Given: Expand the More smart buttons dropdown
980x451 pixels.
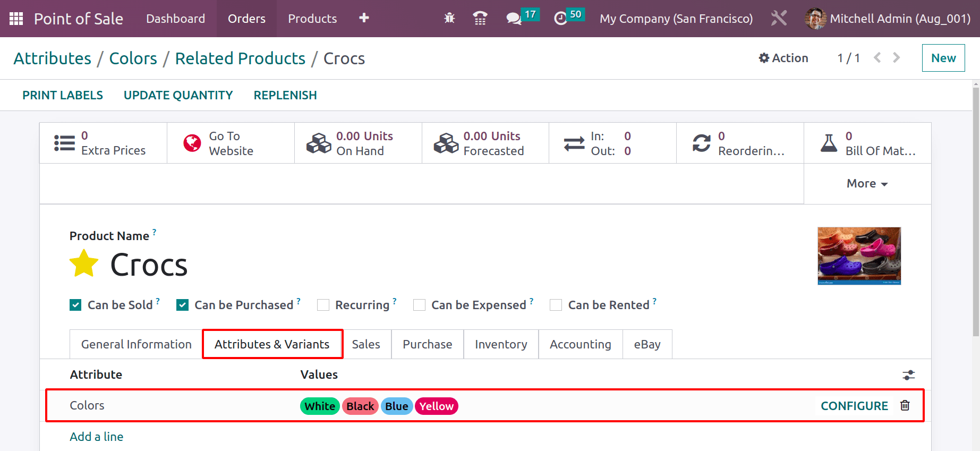Looking at the screenshot, I should (x=867, y=183).
